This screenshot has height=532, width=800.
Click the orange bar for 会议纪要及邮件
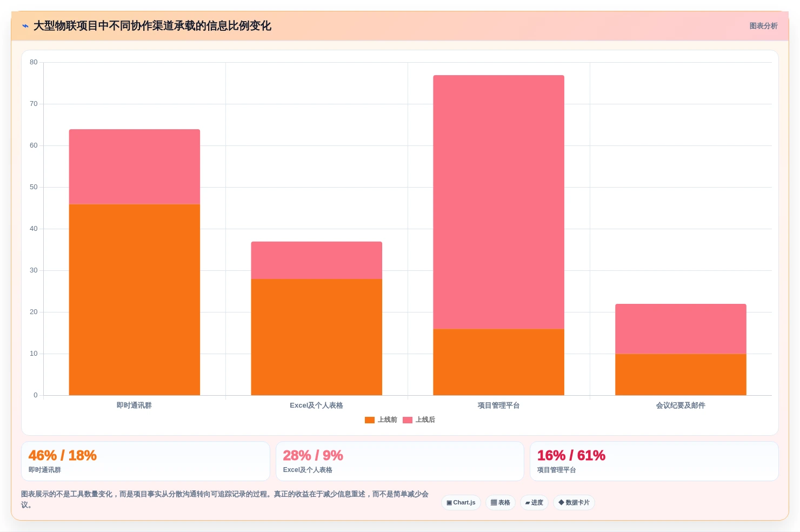pyautogui.click(x=681, y=374)
